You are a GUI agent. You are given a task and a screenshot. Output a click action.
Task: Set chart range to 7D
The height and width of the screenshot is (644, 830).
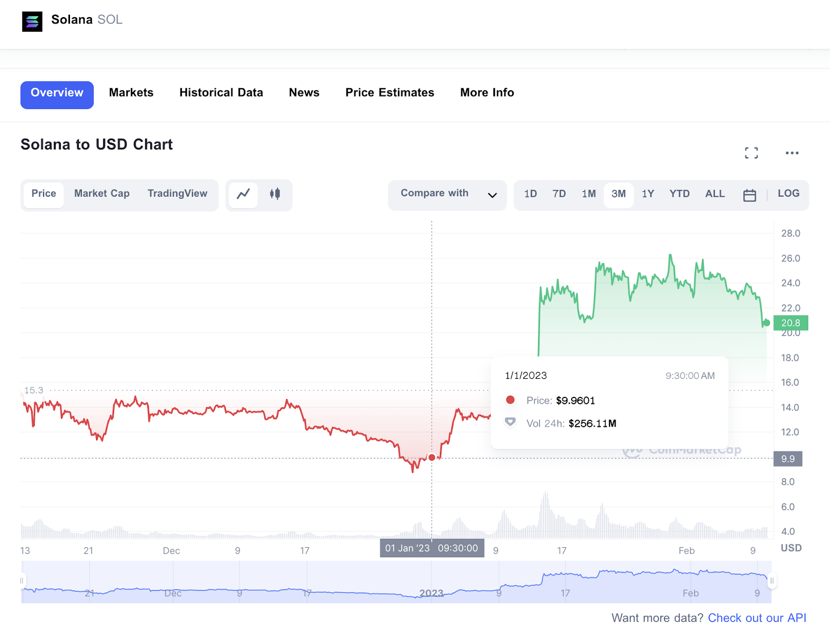tap(559, 194)
